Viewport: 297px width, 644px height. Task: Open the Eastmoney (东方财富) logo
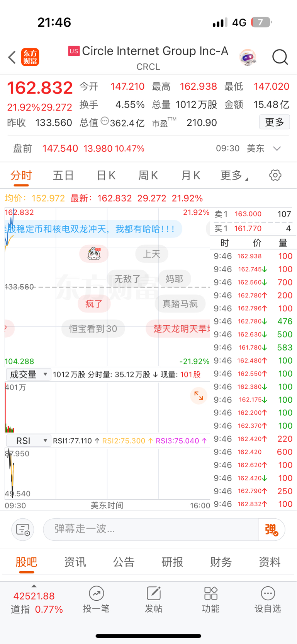(x=30, y=57)
